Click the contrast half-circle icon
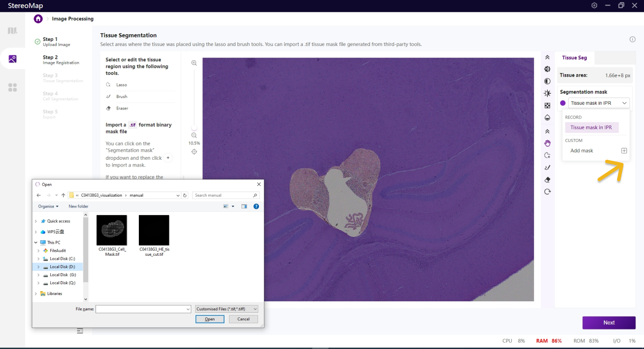Viewport: 644px width, 349px height. pos(547,81)
